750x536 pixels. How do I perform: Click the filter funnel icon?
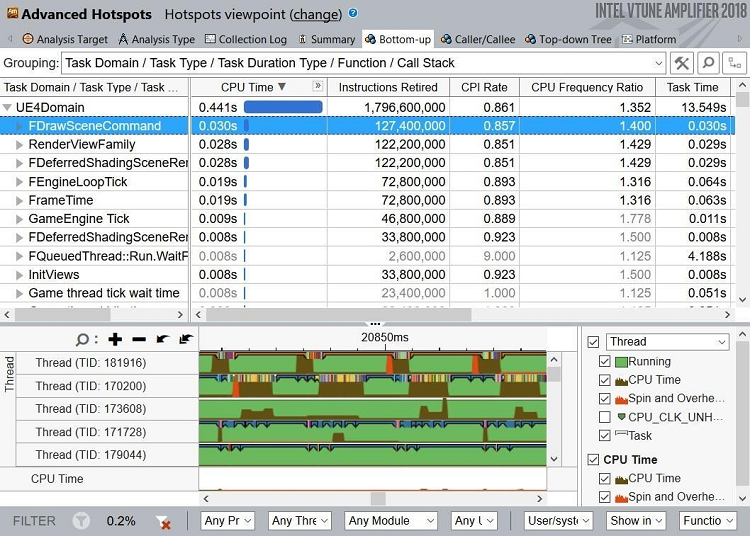click(x=81, y=521)
